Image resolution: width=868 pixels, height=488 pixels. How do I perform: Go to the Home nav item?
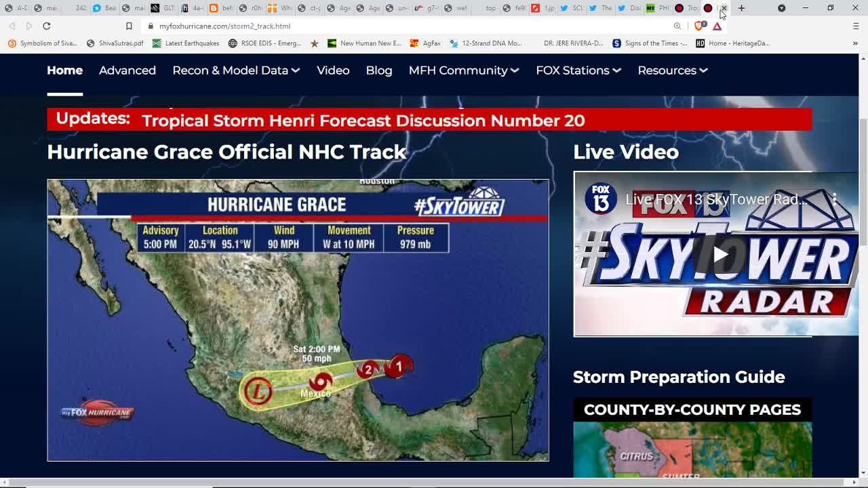click(64, 70)
